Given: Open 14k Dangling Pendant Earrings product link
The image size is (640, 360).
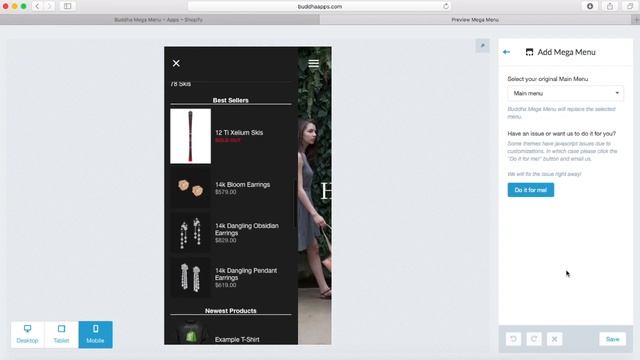Looking at the screenshot, I should (246, 274).
